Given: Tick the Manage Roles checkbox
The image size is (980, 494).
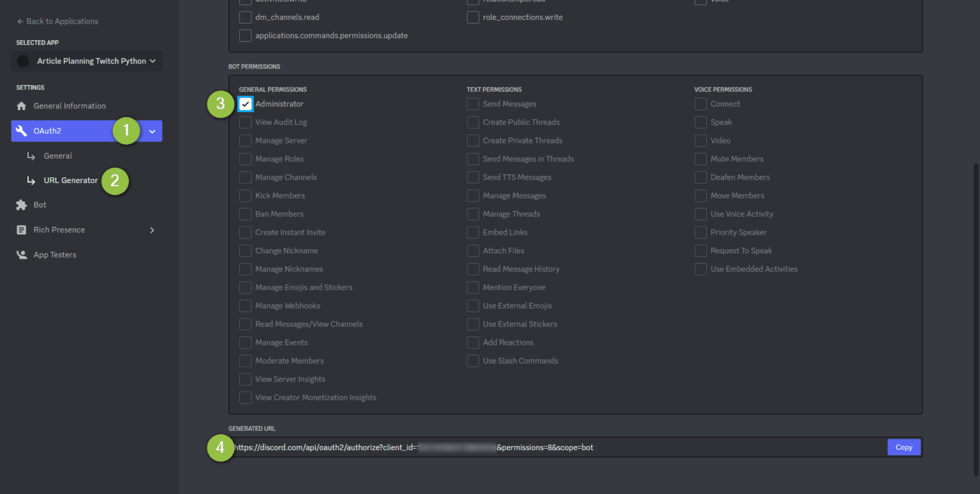Looking at the screenshot, I should click(246, 159).
